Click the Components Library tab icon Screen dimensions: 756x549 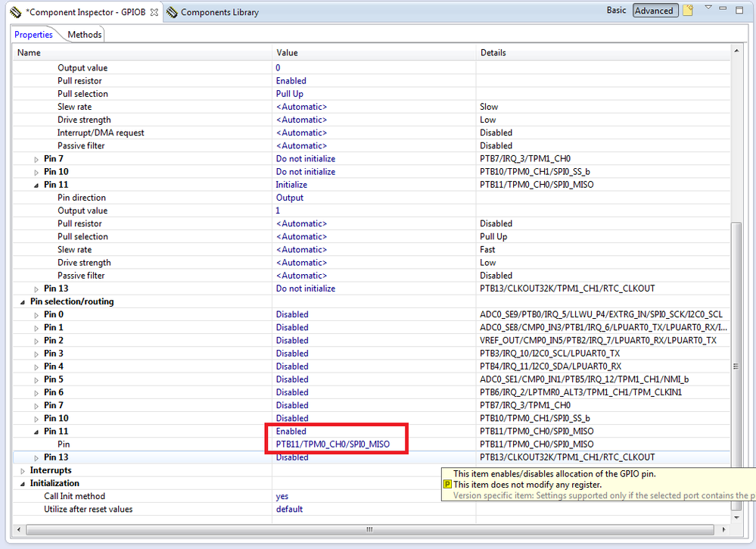tap(172, 12)
